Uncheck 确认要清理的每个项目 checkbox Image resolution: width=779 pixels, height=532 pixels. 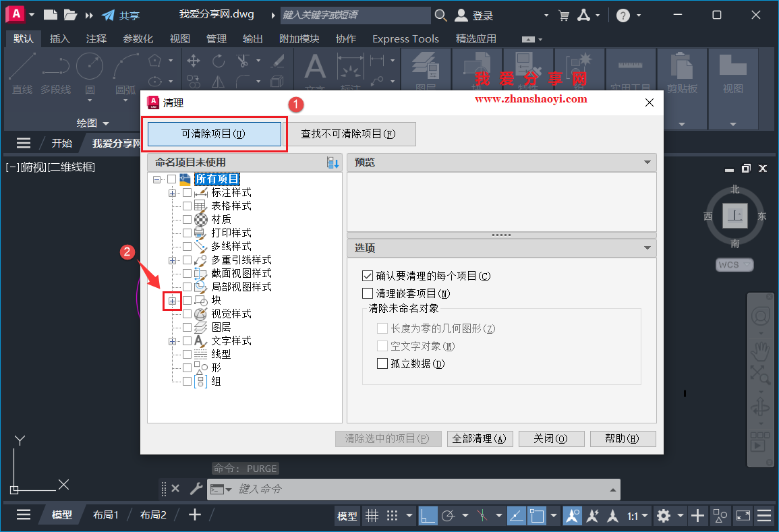(368, 276)
